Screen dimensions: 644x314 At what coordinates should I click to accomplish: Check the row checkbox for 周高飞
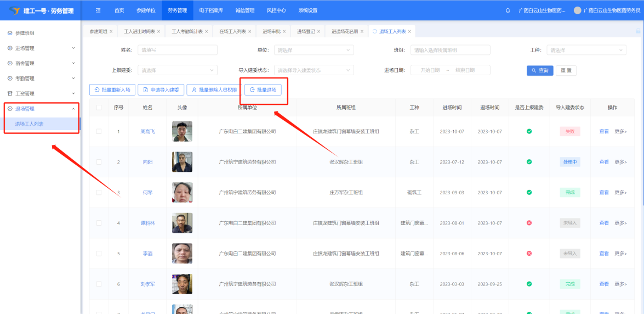click(x=99, y=132)
